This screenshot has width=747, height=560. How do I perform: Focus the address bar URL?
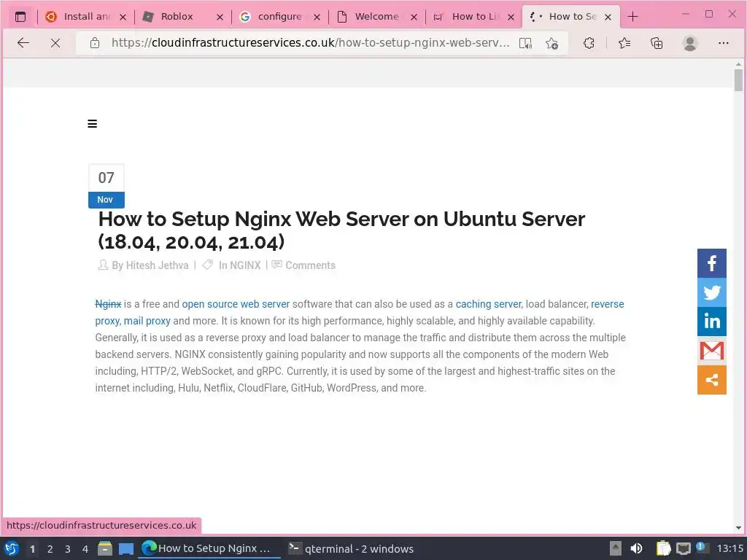click(310, 43)
